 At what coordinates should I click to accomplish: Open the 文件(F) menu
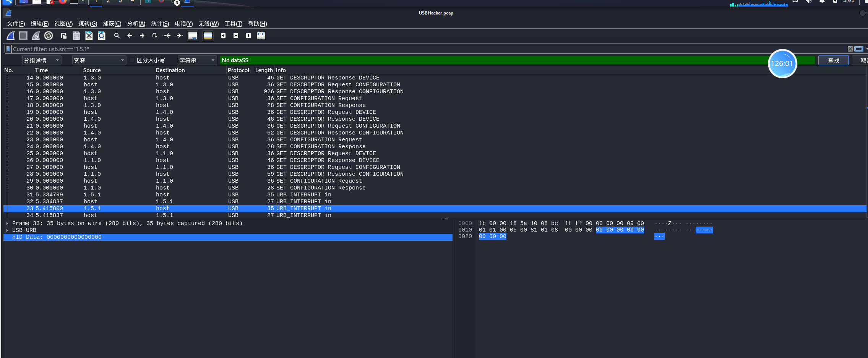16,24
